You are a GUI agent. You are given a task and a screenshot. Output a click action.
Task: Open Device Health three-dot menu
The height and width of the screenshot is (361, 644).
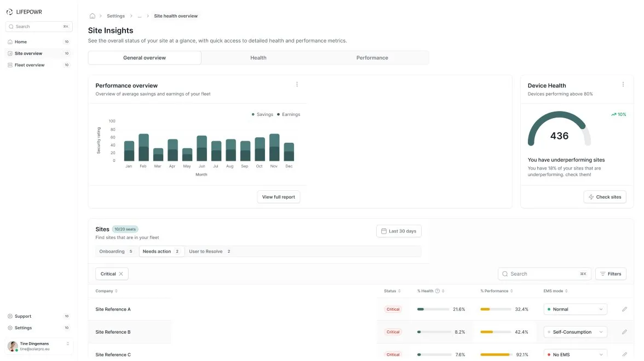click(623, 84)
